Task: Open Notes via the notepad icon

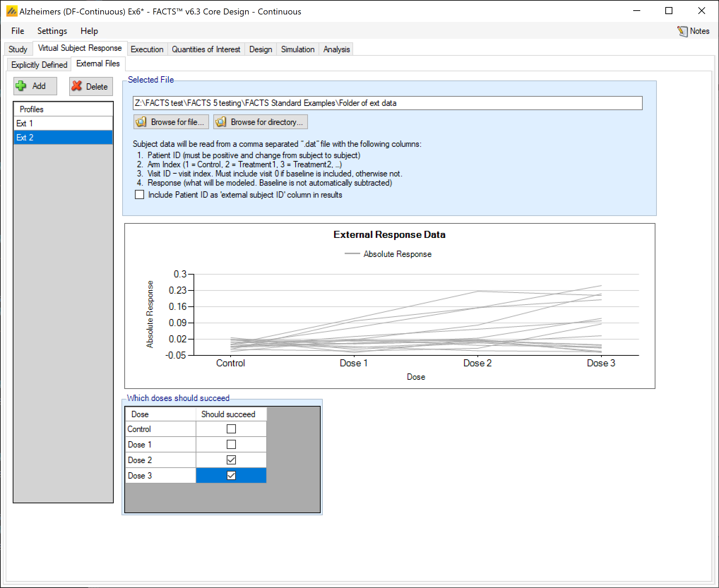Action: tap(682, 31)
